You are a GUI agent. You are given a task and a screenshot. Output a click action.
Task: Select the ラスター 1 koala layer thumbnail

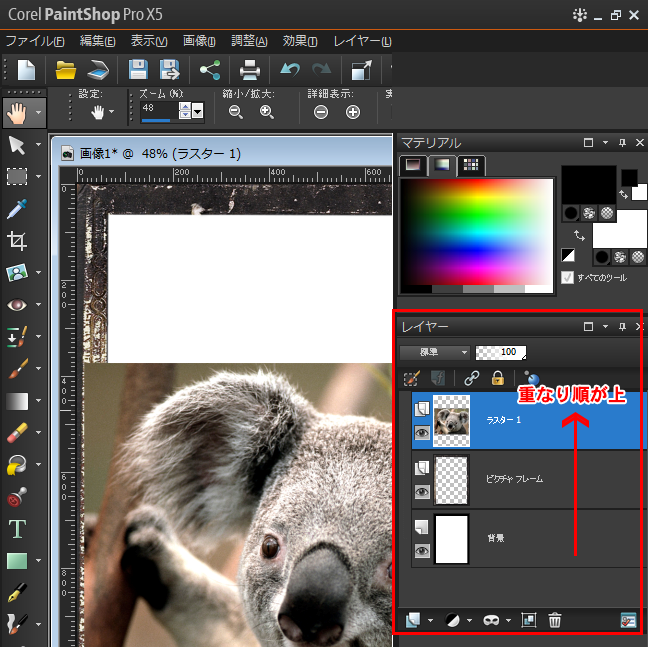451,421
